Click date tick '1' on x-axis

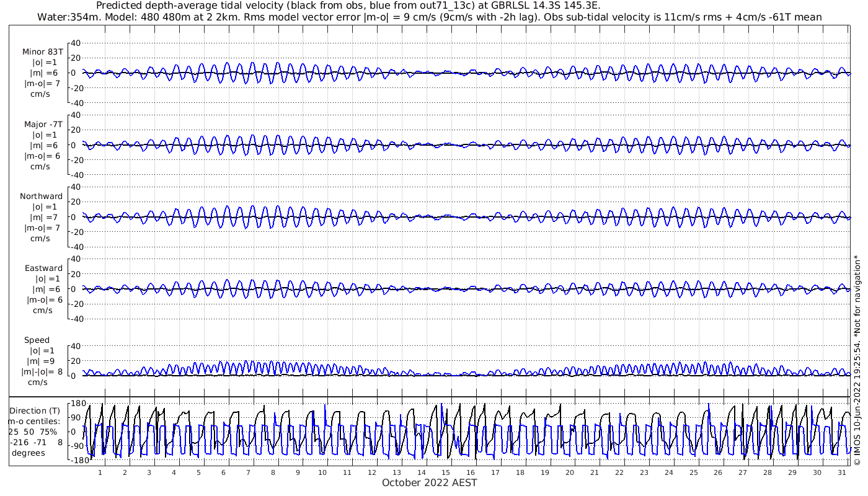(100, 472)
